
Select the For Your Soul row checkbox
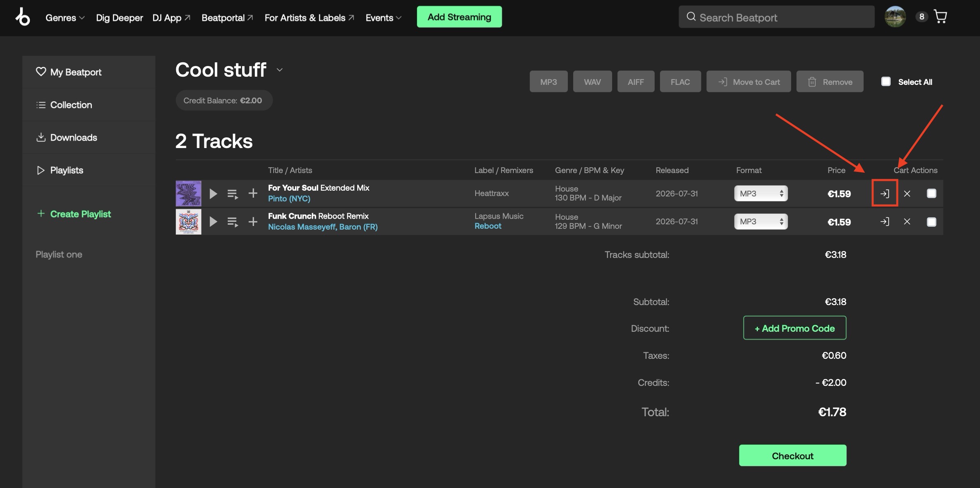(931, 194)
